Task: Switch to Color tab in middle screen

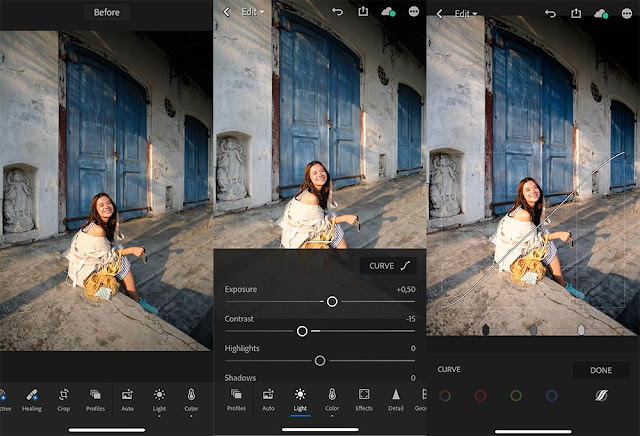Action: point(332,400)
